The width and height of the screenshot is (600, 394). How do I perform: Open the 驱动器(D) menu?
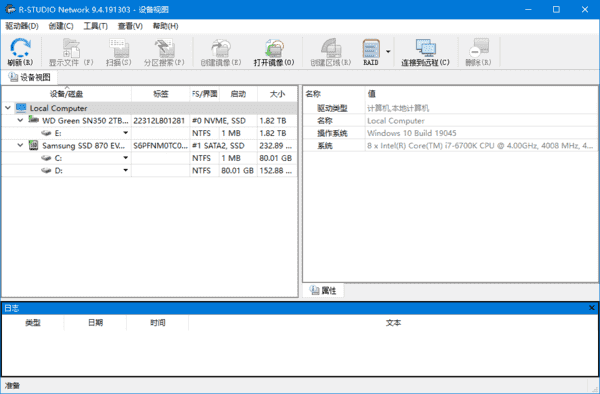point(22,26)
